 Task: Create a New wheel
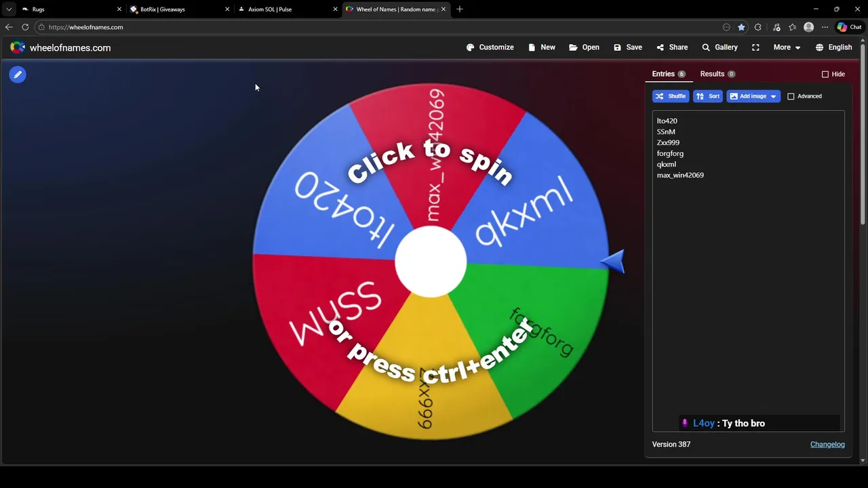[542, 47]
